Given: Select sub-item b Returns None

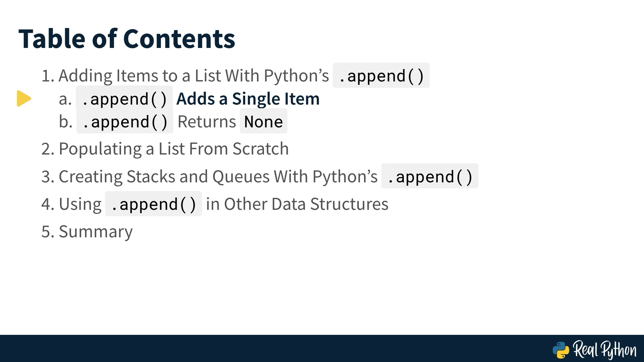Looking at the screenshot, I should tap(173, 121).
